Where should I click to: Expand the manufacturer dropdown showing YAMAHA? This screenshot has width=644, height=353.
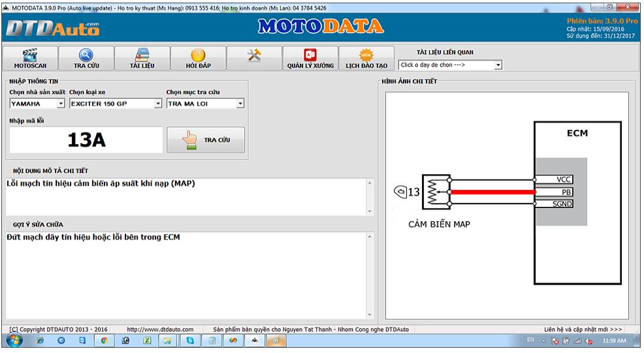[61, 104]
